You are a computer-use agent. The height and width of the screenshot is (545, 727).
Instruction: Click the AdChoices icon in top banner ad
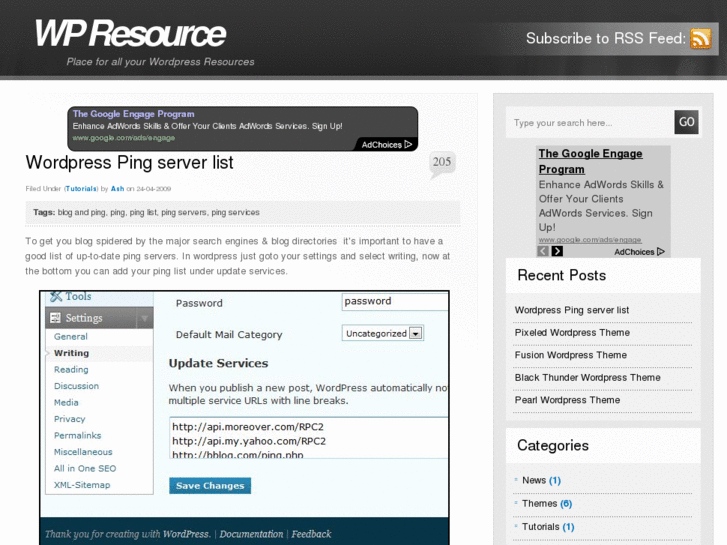408,144
